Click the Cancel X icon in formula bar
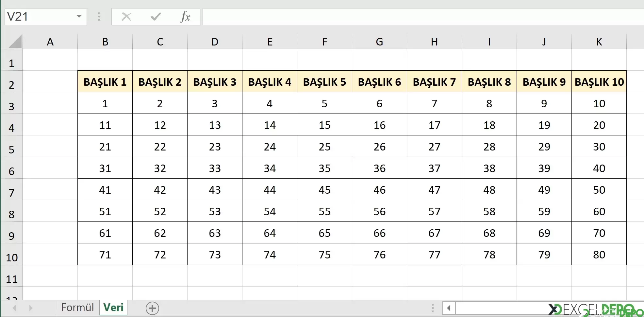Screen dimensions: 644x317 point(126,16)
